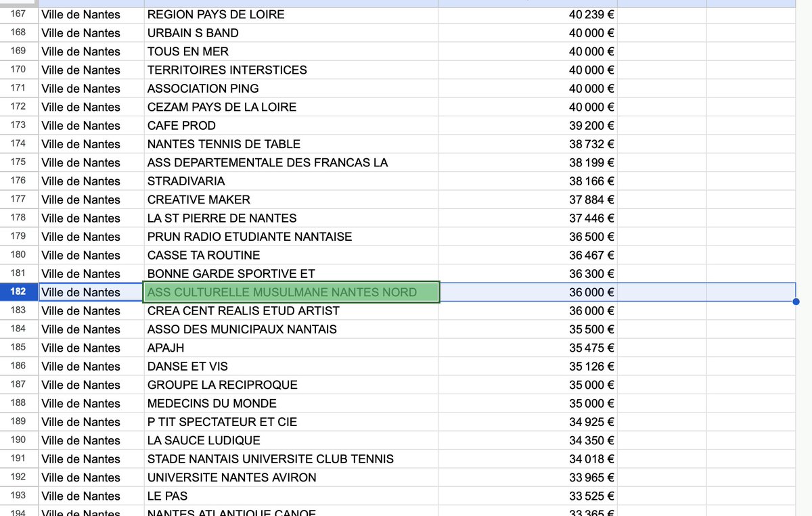Select TOUS EN MER cell
The width and height of the screenshot is (812, 516).
pyautogui.click(x=291, y=51)
